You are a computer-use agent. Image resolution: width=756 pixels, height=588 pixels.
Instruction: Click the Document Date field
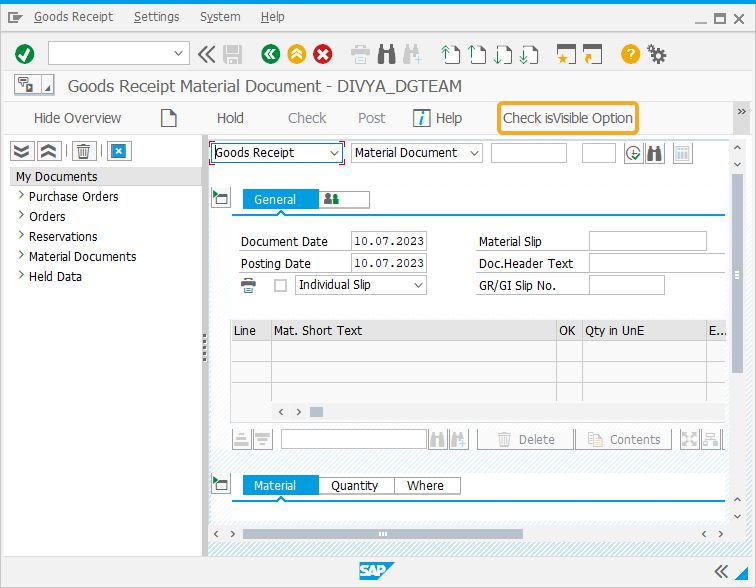tap(389, 241)
